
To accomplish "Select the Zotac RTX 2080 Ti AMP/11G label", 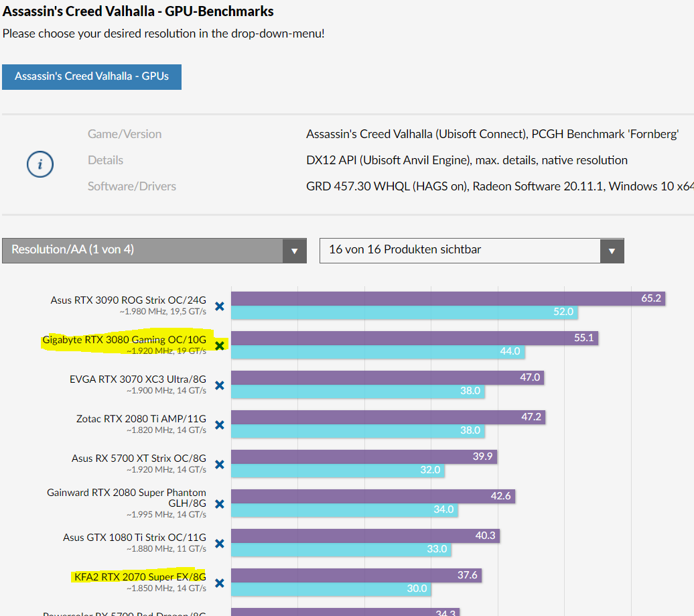I will tap(141, 418).
